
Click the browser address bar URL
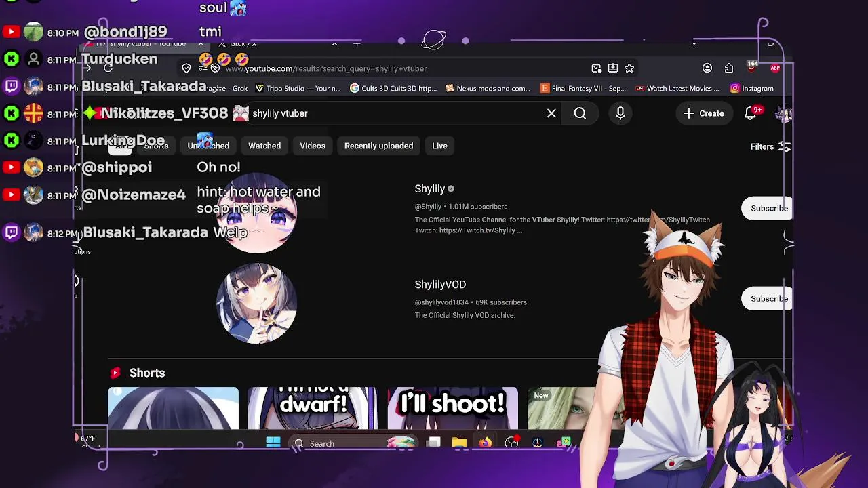click(x=326, y=68)
